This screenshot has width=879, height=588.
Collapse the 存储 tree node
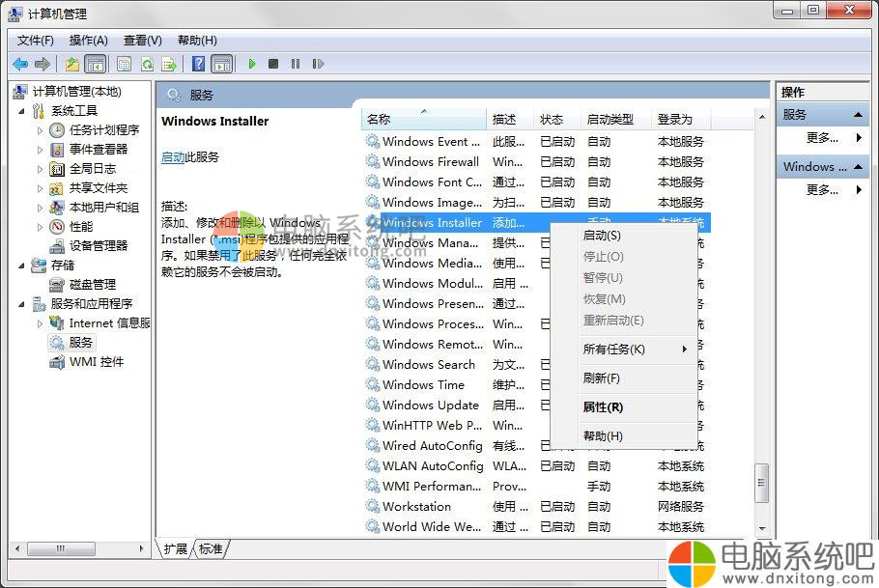click(21, 266)
